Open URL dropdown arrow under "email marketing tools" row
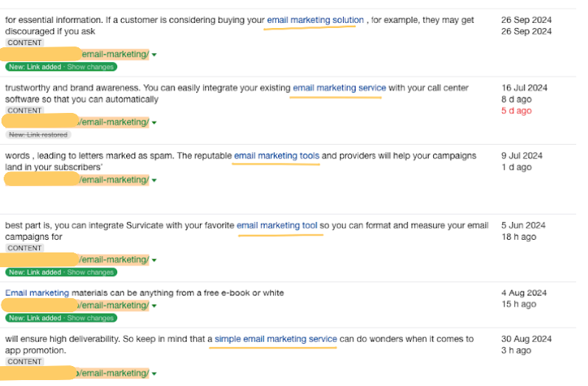 (154, 180)
